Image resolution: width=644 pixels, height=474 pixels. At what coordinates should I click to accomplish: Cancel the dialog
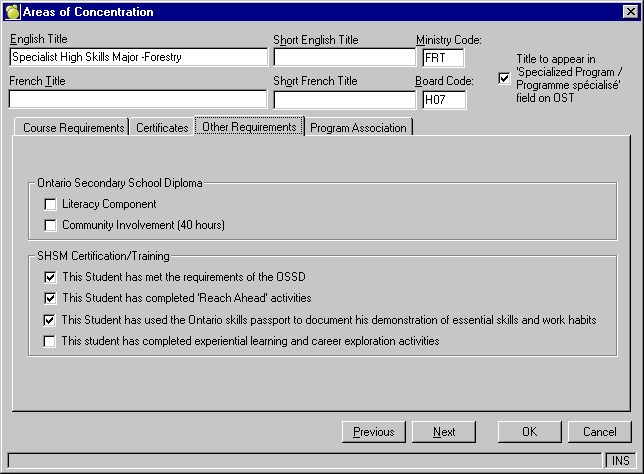pos(599,432)
